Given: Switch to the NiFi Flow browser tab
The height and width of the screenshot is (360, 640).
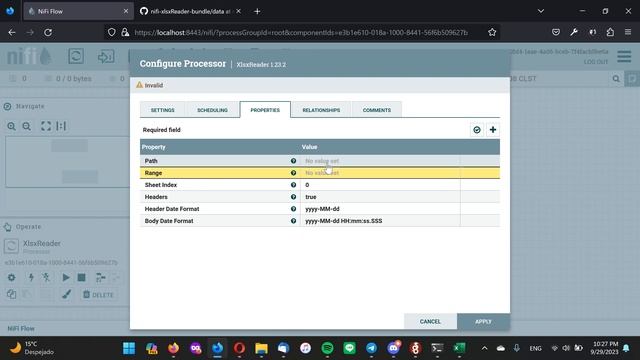Looking at the screenshot, I should pos(78,11).
